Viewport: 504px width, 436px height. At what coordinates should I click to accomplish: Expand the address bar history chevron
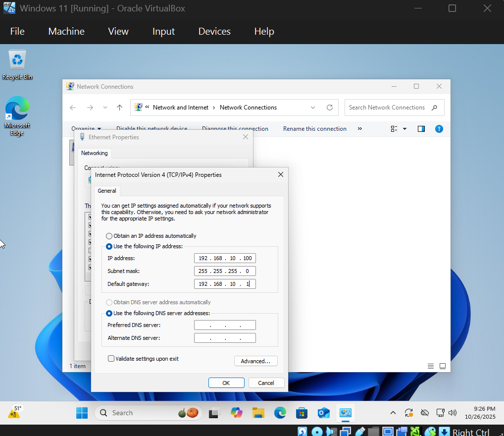pos(313,108)
